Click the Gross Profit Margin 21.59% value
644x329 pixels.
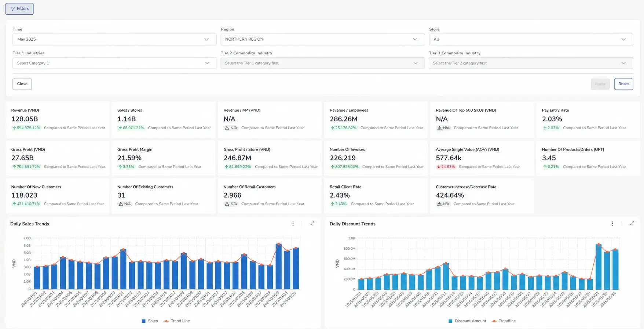pos(129,158)
